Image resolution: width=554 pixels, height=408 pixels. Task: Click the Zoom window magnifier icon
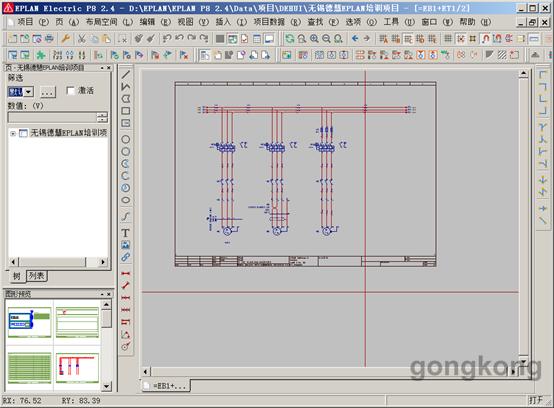click(302, 39)
